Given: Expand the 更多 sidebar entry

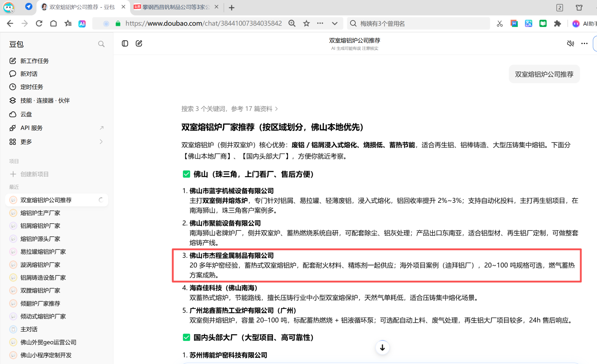Looking at the screenshot, I should pos(57,142).
